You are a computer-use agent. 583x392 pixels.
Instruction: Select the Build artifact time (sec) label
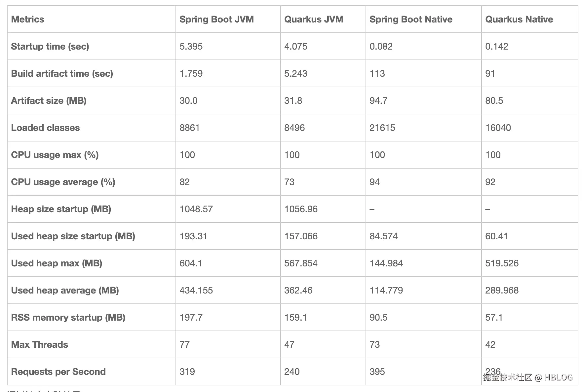coord(62,74)
